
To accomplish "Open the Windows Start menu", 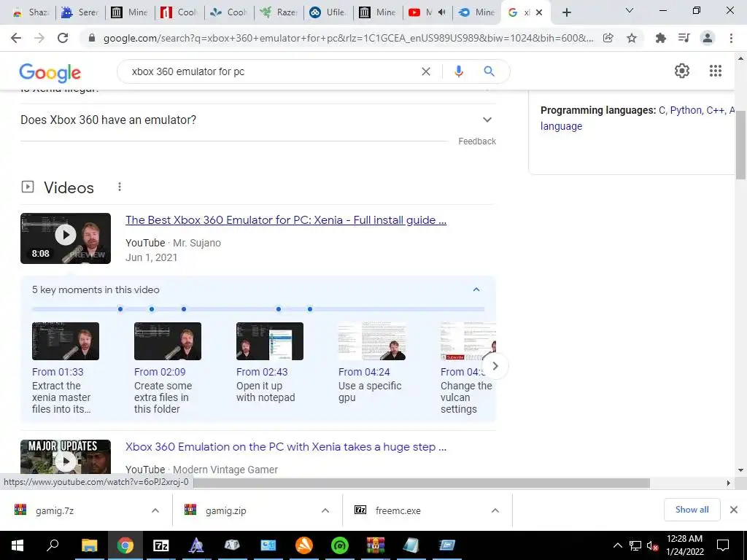I will point(18,545).
